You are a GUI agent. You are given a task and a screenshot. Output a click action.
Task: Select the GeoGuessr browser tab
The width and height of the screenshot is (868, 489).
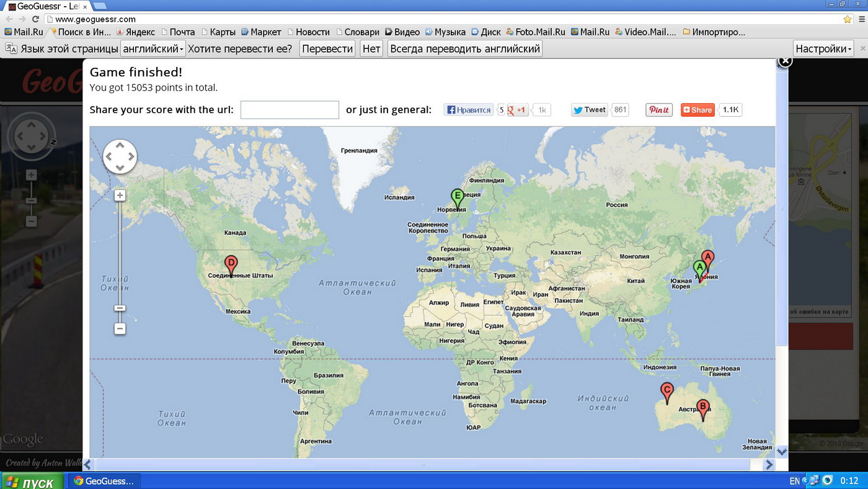pos(48,6)
